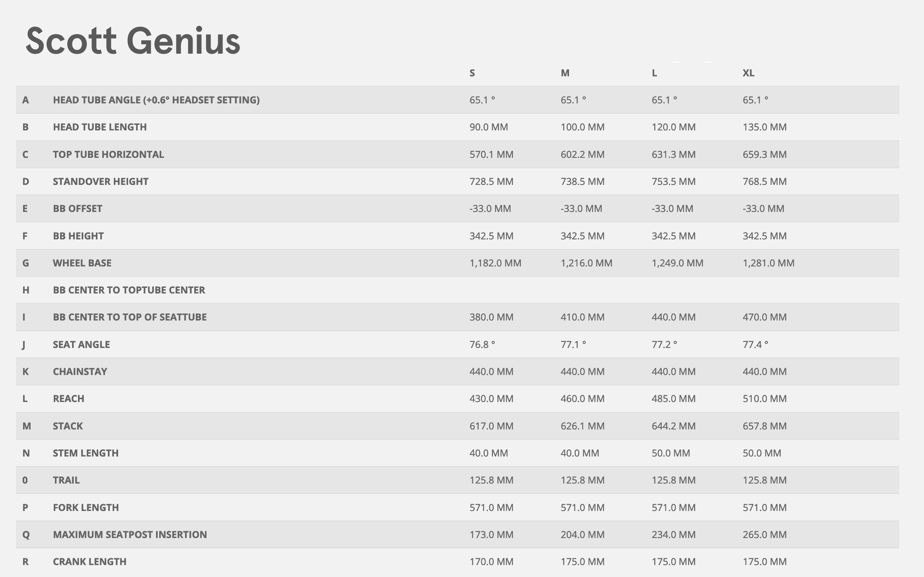Click the Seat Angle value 77.1° for M
Screen dimensions: 924x577
click(573, 344)
